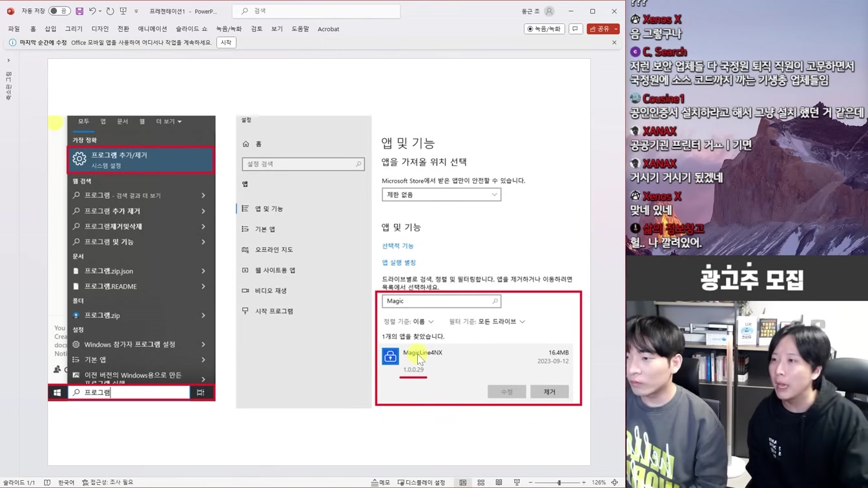Switch to the 녹음/녹화 ribbon tab
The height and width of the screenshot is (488, 868).
coord(229,29)
